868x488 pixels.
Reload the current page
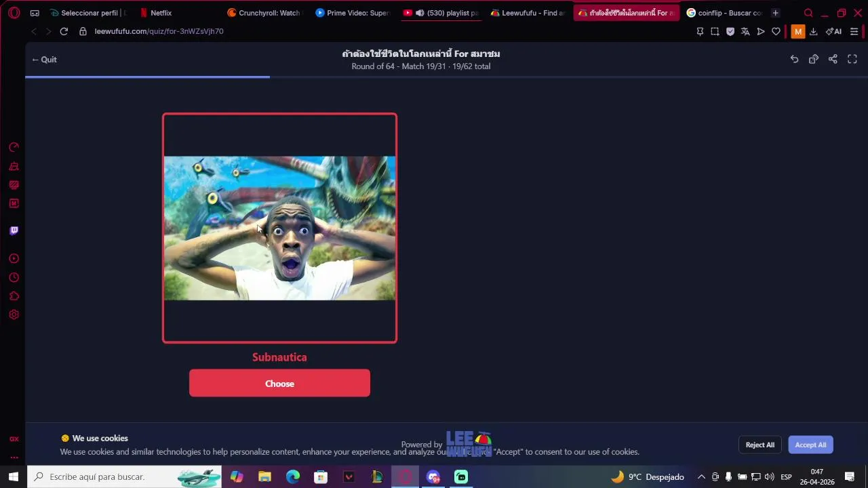pyautogui.click(x=64, y=31)
